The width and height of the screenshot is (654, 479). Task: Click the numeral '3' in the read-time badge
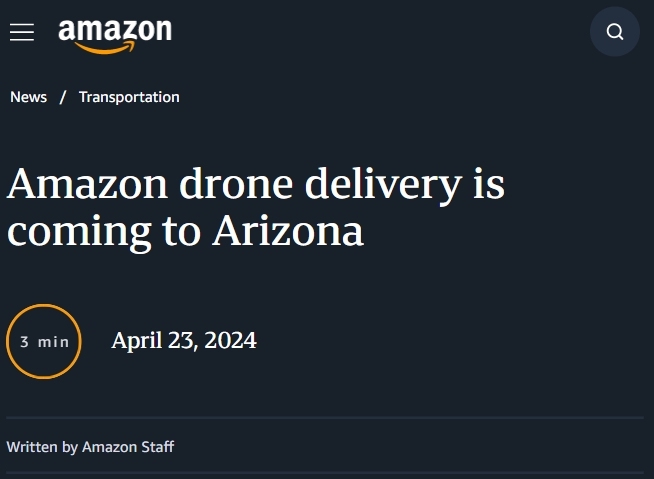coord(25,342)
